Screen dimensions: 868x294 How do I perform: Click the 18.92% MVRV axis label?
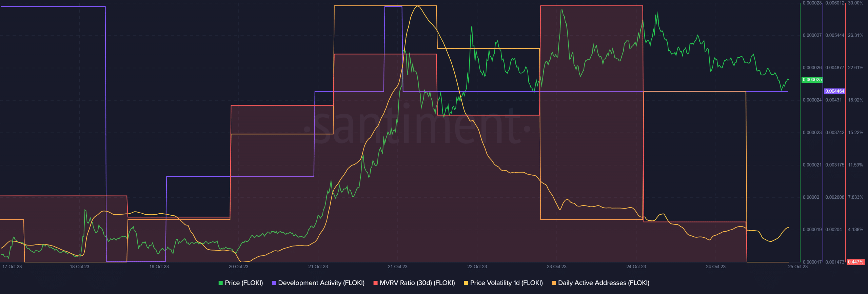click(x=855, y=100)
